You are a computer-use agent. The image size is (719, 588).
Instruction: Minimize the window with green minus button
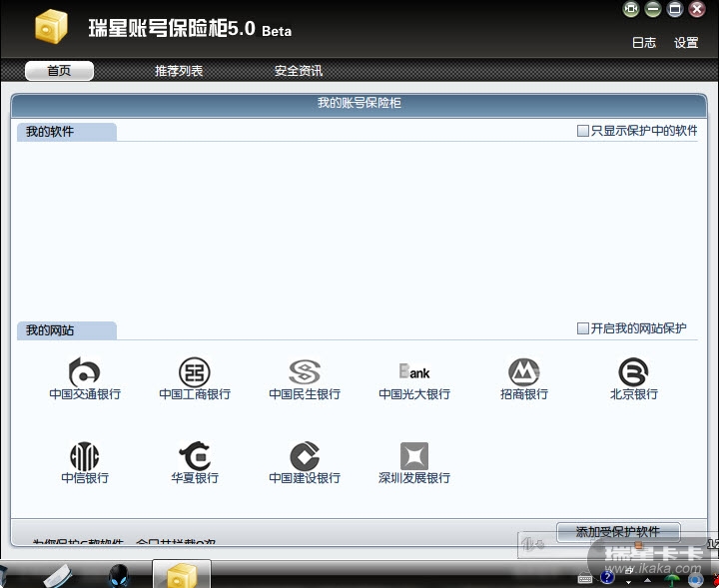(653, 9)
